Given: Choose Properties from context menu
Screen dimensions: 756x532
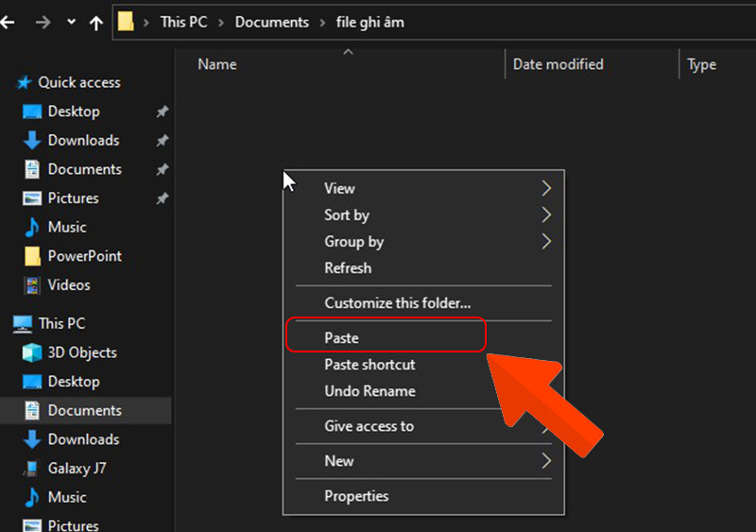Looking at the screenshot, I should tap(423, 496).
